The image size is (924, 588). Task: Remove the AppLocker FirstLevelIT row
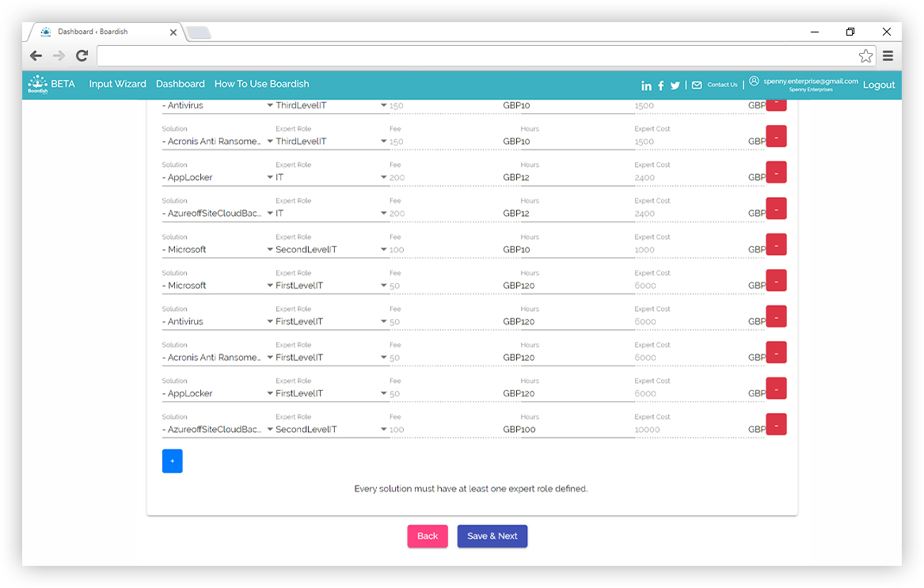(776, 389)
